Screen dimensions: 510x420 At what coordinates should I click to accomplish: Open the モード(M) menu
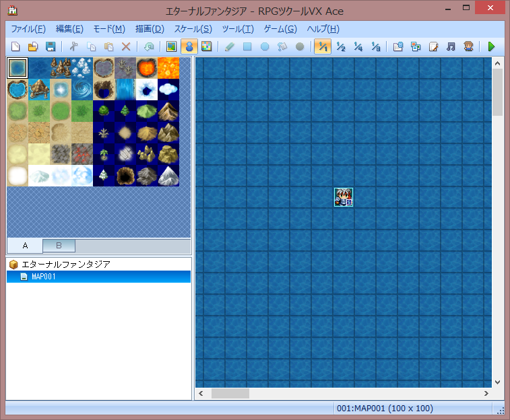pyautogui.click(x=109, y=29)
